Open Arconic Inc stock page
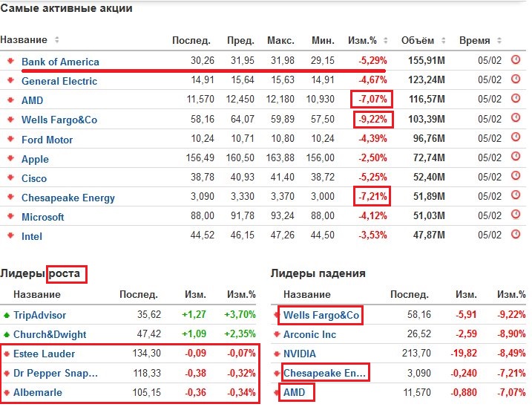 point(309,334)
